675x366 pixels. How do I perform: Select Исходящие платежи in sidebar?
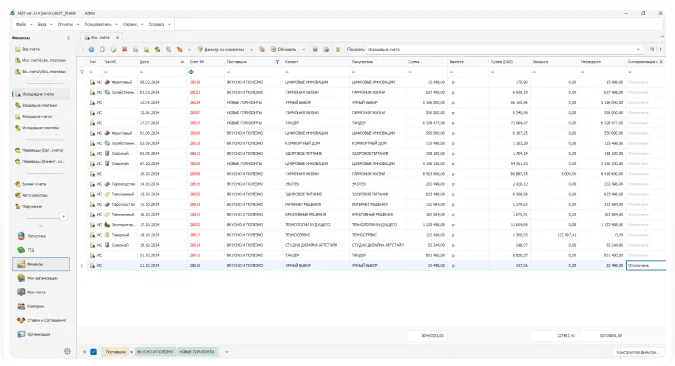(37, 127)
